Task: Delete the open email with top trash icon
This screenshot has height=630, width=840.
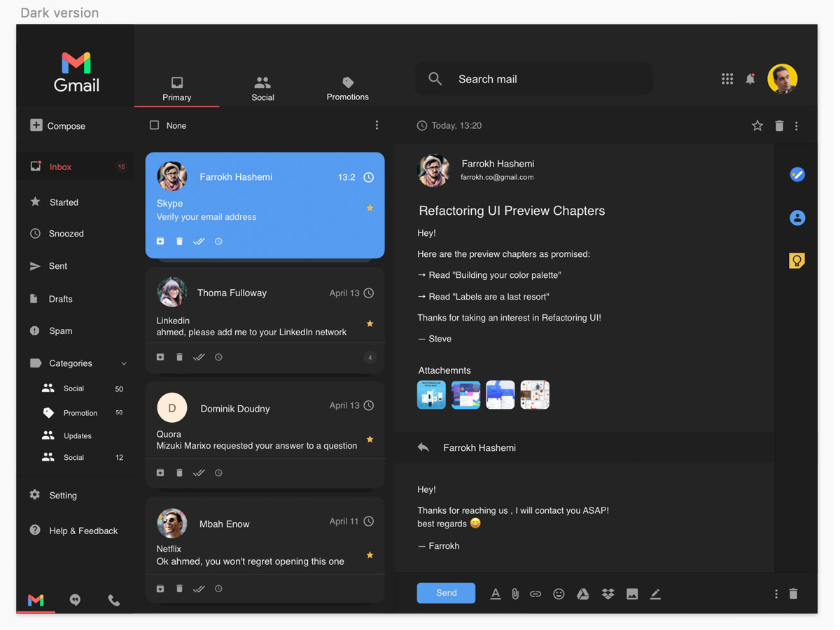Action: [x=779, y=126]
